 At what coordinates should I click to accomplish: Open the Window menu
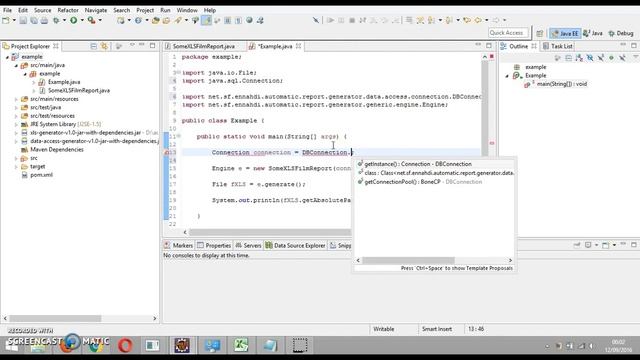(x=187, y=10)
